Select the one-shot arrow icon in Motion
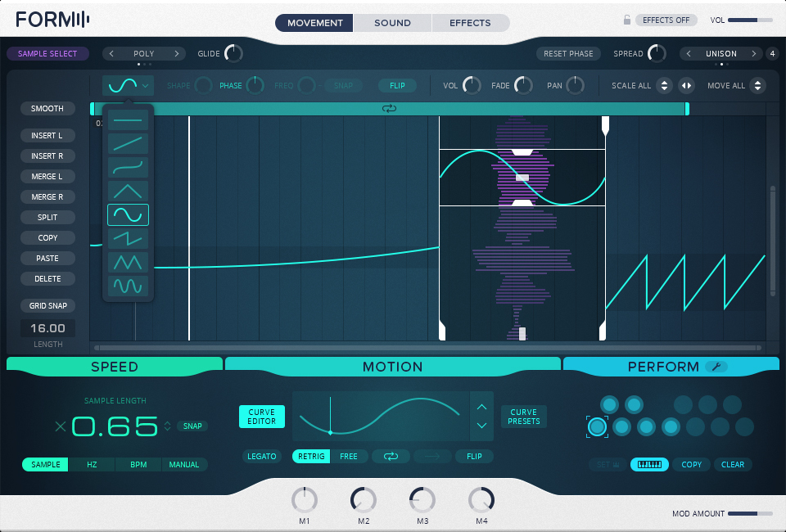Screen dimensions: 786x532 click(x=431, y=457)
